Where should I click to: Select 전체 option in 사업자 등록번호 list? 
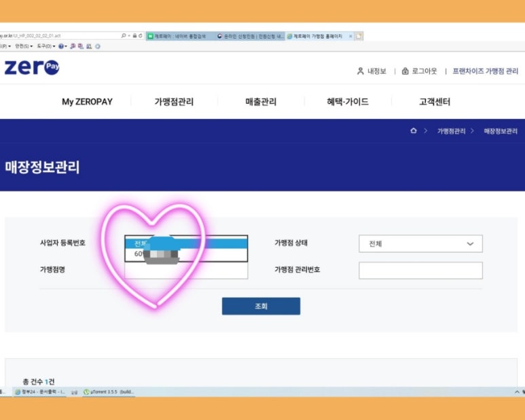[186, 243]
